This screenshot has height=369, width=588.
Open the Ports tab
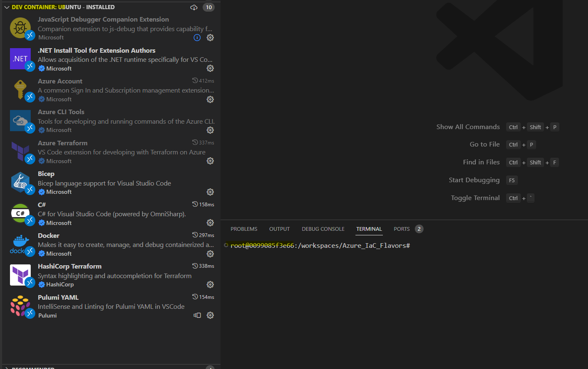pos(402,229)
